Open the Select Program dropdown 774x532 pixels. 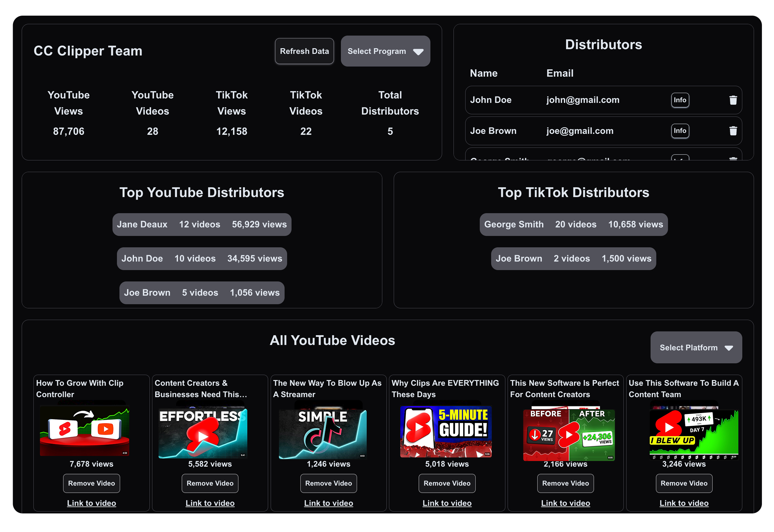385,50
